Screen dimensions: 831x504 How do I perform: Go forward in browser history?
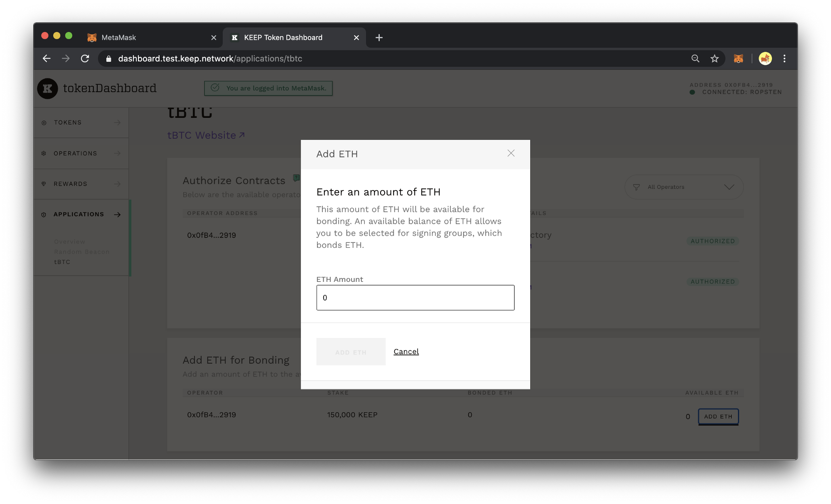tap(66, 59)
